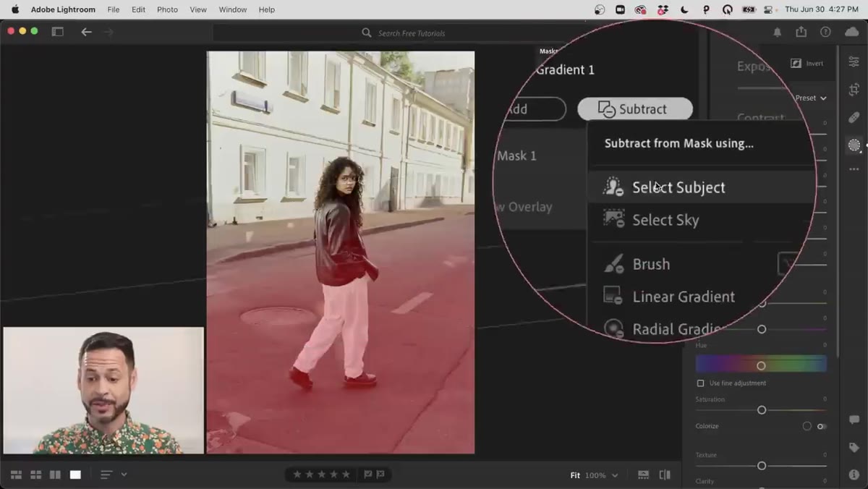Click the 100% zoom option
Screen dimensions: 868x489
(x=595, y=475)
